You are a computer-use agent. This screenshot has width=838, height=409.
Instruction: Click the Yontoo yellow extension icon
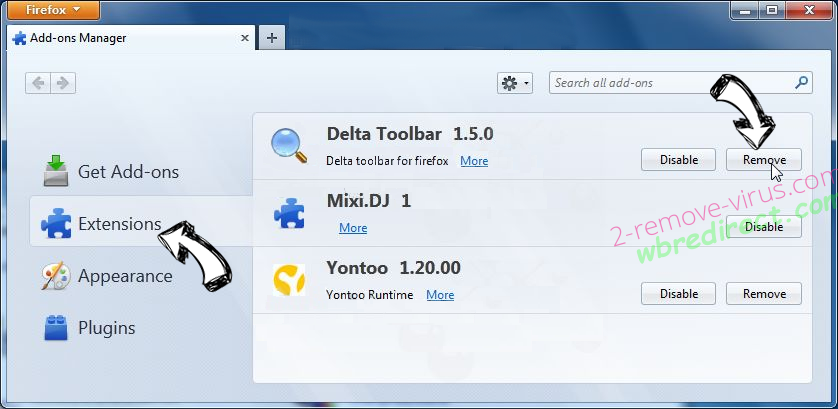(289, 280)
